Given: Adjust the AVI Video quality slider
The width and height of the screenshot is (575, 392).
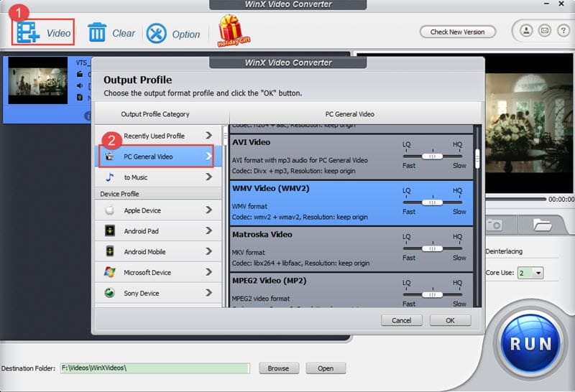Looking at the screenshot, I should pyautogui.click(x=433, y=157).
